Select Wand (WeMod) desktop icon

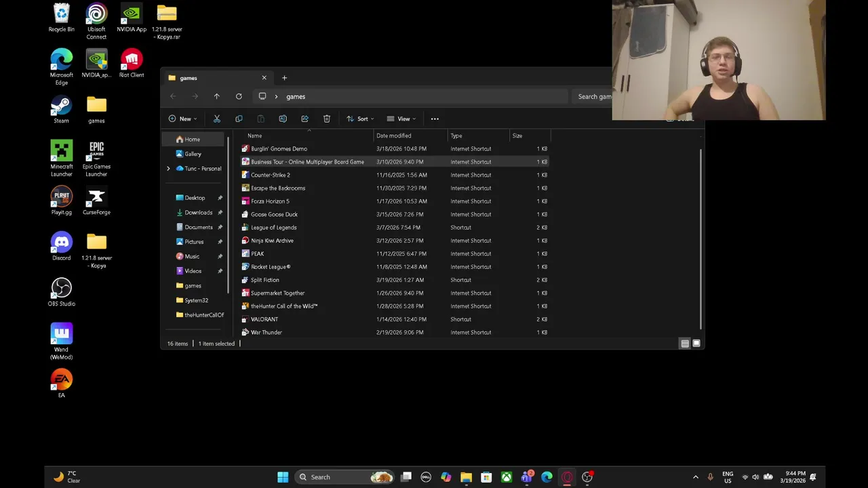tap(61, 342)
